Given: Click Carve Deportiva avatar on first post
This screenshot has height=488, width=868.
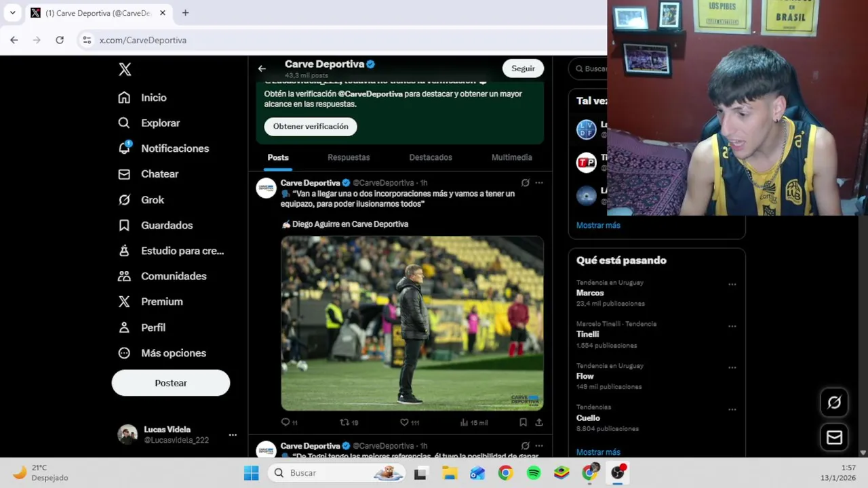Looking at the screenshot, I should pos(267,188).
